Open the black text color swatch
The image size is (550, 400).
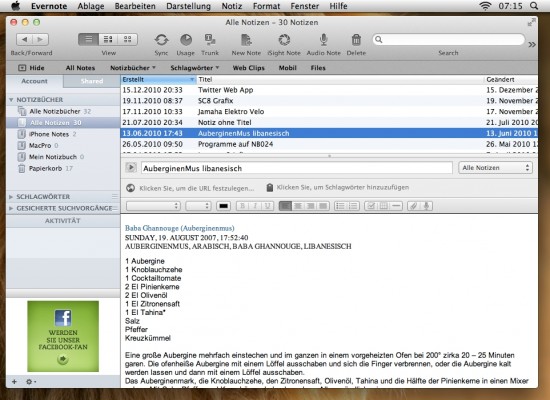point(223,206)
